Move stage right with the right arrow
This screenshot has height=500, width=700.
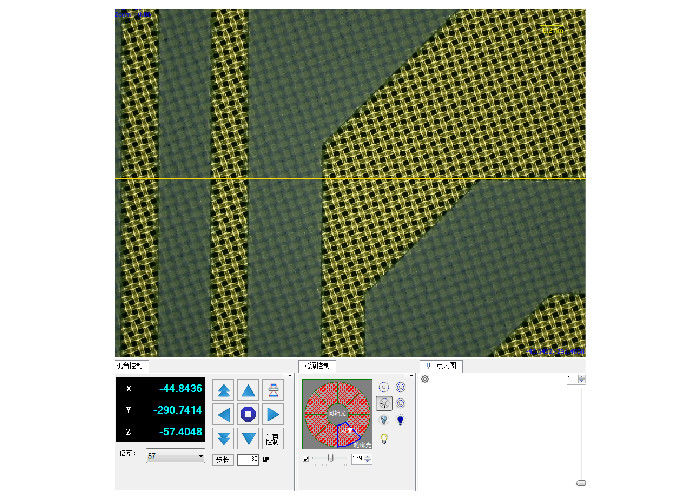point(272,414)
